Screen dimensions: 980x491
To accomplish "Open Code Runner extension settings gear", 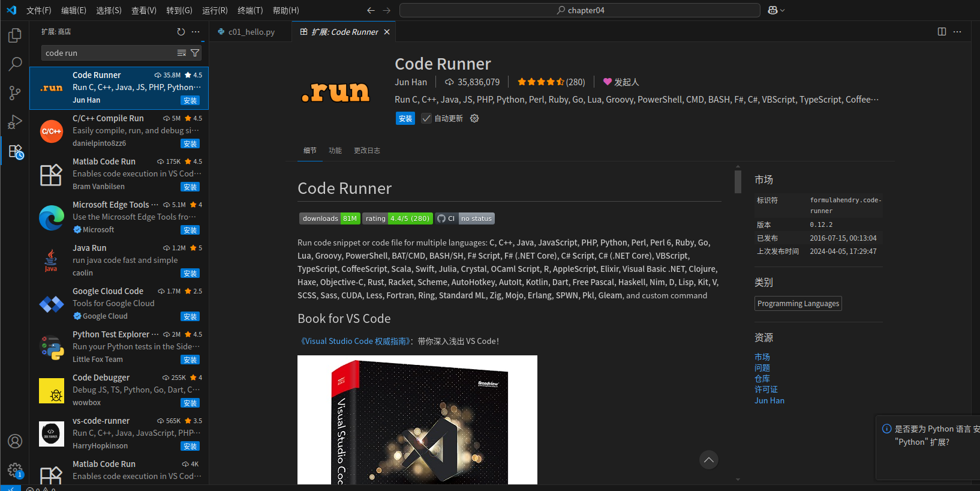I will (x=474, y=118).
